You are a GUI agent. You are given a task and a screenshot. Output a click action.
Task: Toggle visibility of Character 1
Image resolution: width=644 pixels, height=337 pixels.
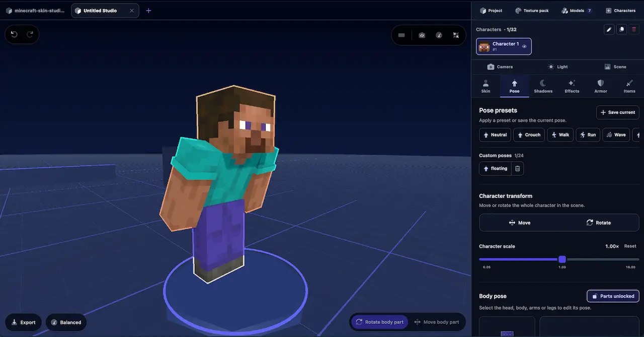(524, 46)
